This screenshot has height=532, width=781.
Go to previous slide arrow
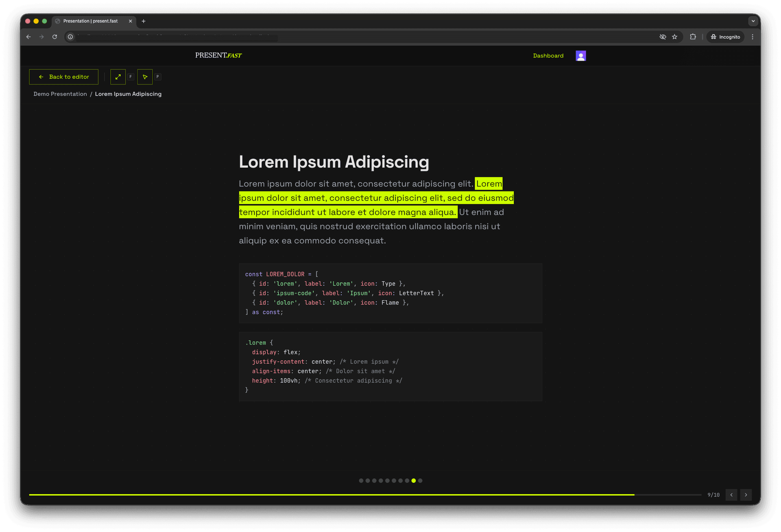tap(731, 495)
